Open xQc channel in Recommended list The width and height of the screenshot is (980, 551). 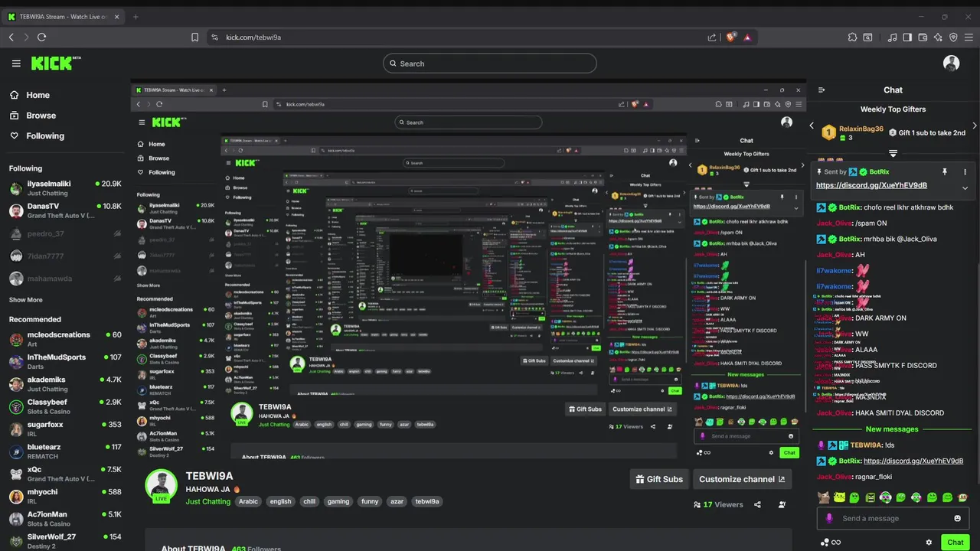pyautogui.click(x=65, y=474)
